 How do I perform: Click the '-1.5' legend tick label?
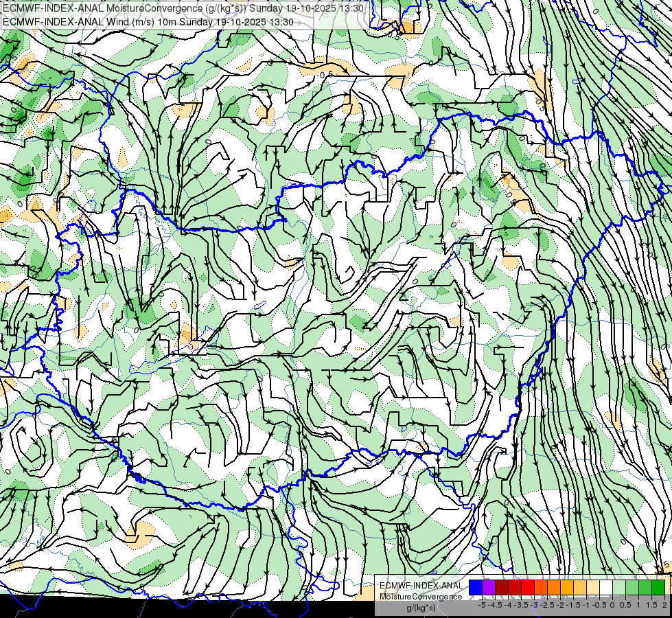coord(573,605)
